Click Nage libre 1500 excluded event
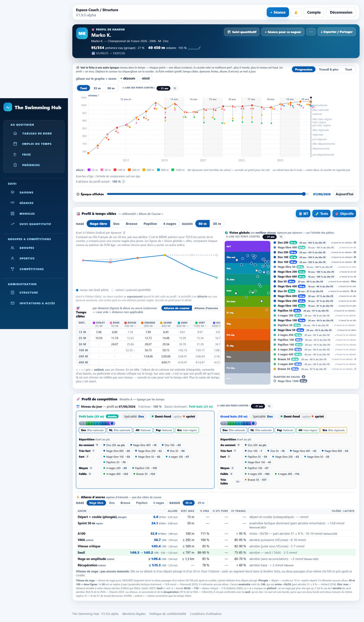Screen dimensions: 364x622 pos(290,381)
